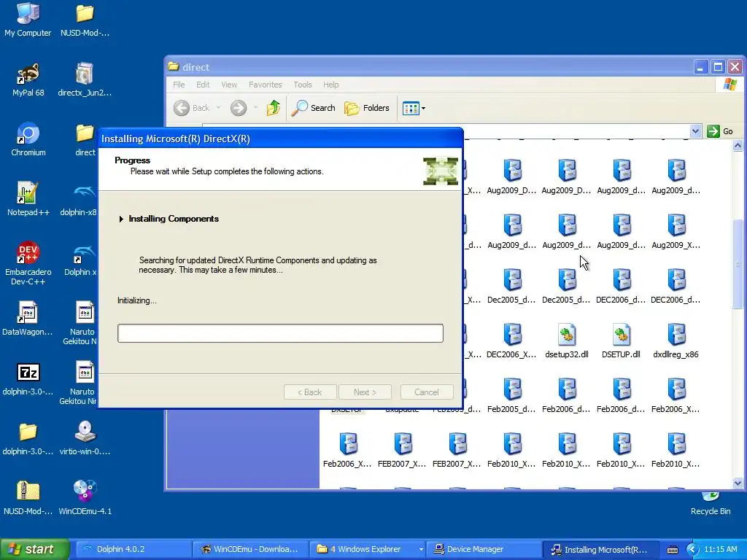The width and height of the screenshot is (747, 560).
Task: Select the dsetup32.dll file in Explorer
Action: tap(566, 341)
